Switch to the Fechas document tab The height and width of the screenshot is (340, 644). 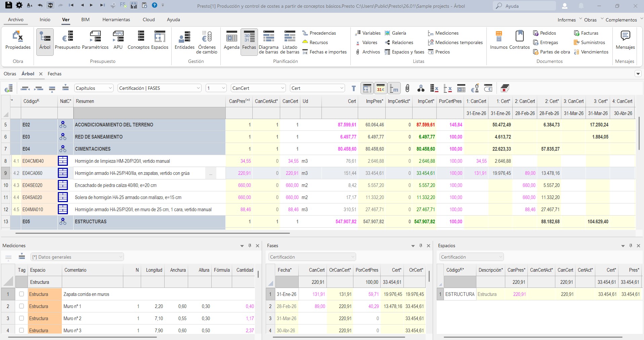[x=54, y=74]
